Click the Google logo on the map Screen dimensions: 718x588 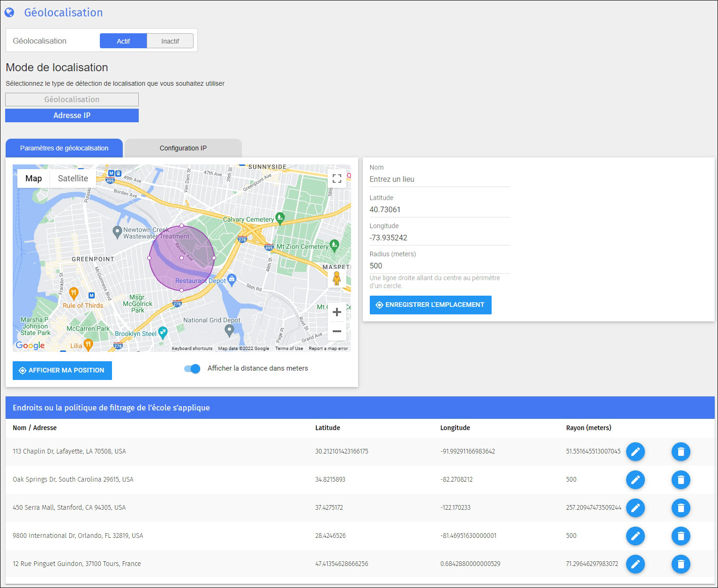pos(30,346)
